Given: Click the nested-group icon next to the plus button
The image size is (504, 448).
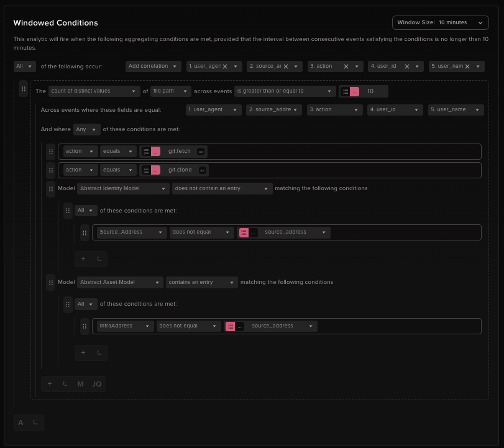Looking at the screenshot, I should point(65,383).
